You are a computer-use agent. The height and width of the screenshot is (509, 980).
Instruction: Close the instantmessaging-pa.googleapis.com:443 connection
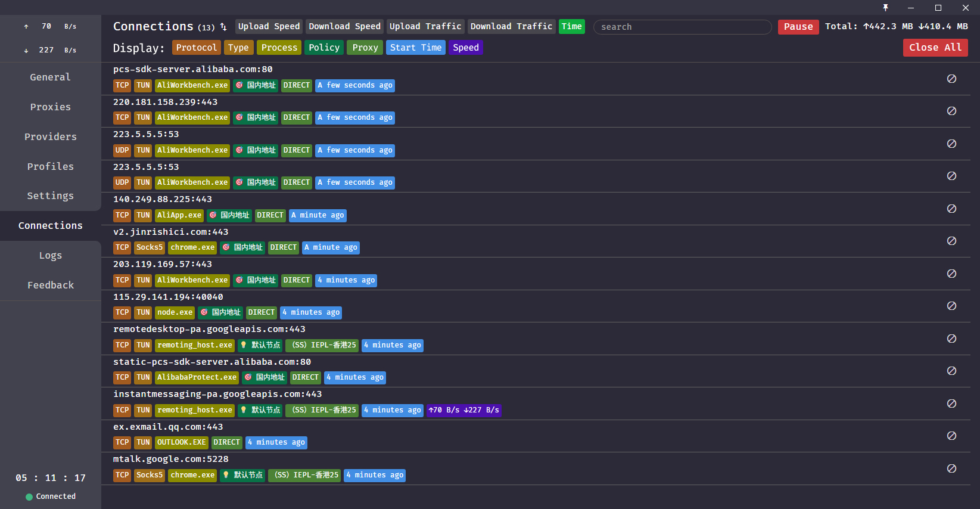[x=951, y=404]
